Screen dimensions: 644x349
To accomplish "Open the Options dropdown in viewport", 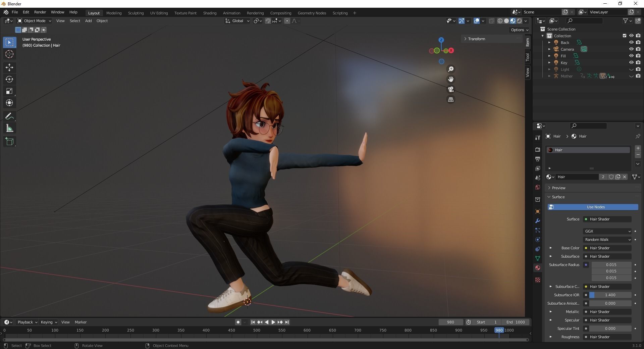I will [519, 30].
